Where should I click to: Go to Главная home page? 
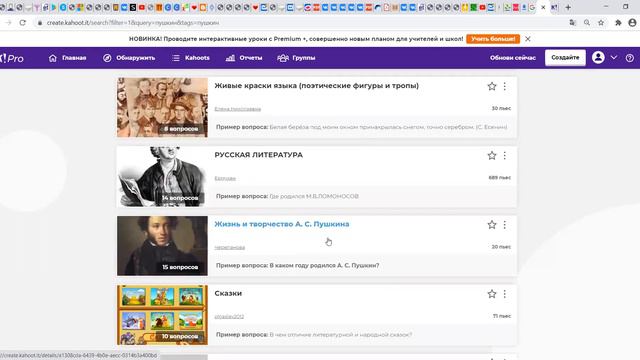pos(67,58)
